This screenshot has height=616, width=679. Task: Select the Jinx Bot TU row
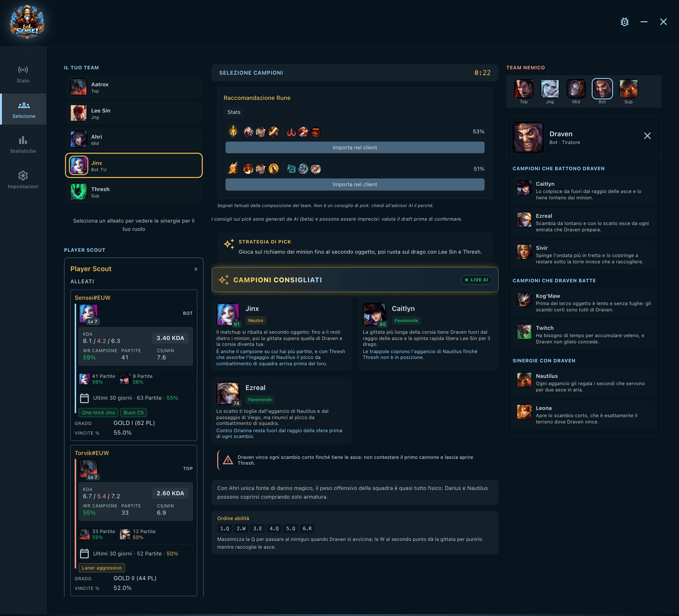point(134,166)
